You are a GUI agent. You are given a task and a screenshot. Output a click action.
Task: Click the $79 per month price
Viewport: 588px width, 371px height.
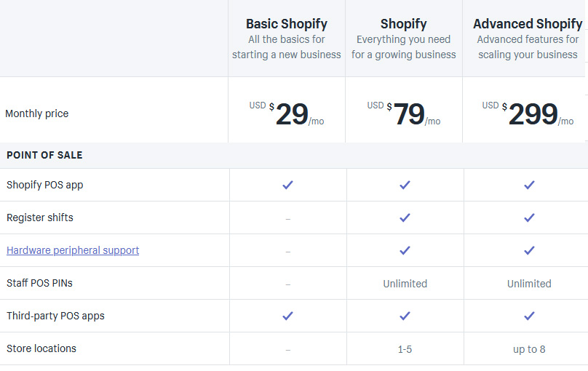point(409,114)
